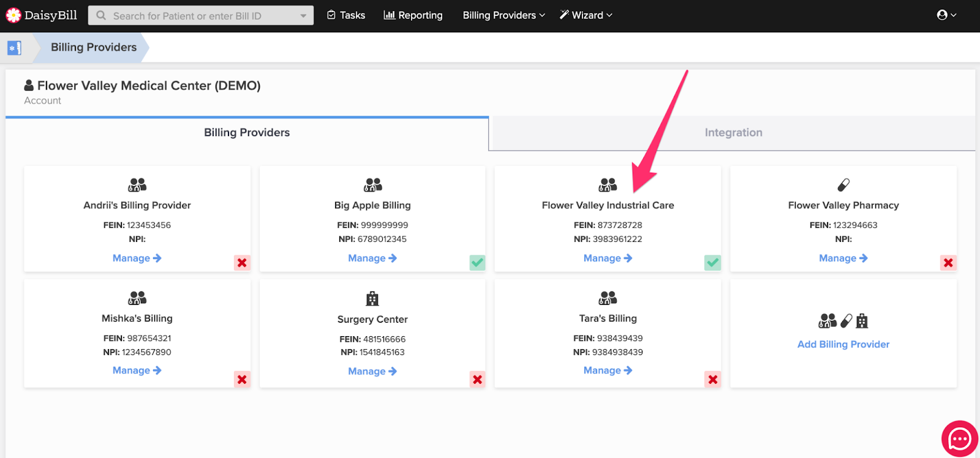Click red X status on Tara's Billing
The width and height of the screenshot is (980, 458).
712,380
